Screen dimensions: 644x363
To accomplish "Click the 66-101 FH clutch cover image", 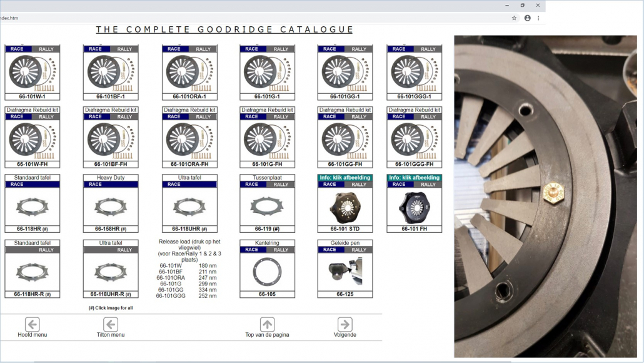I will click(414, 206).
